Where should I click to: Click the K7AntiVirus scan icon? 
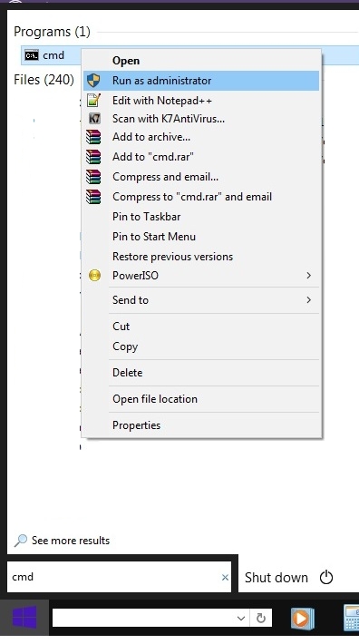pyautogui.click(x=94, y=119)
